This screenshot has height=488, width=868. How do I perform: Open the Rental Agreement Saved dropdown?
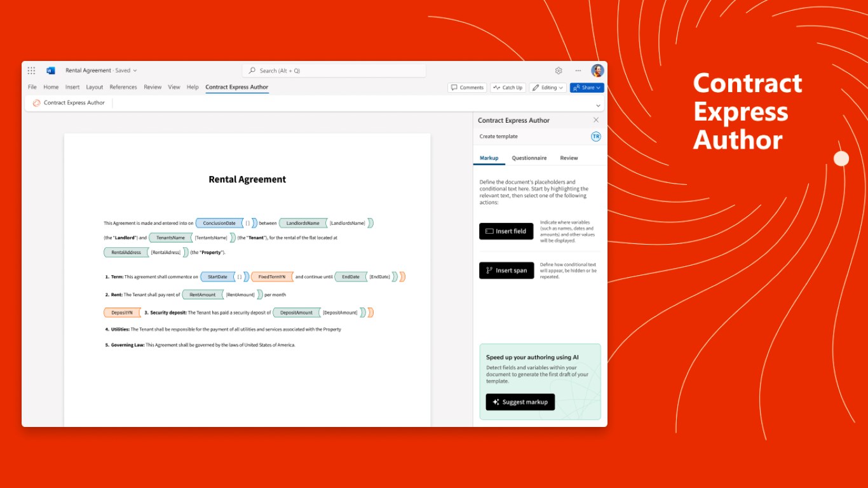click(x=101, y=71)
